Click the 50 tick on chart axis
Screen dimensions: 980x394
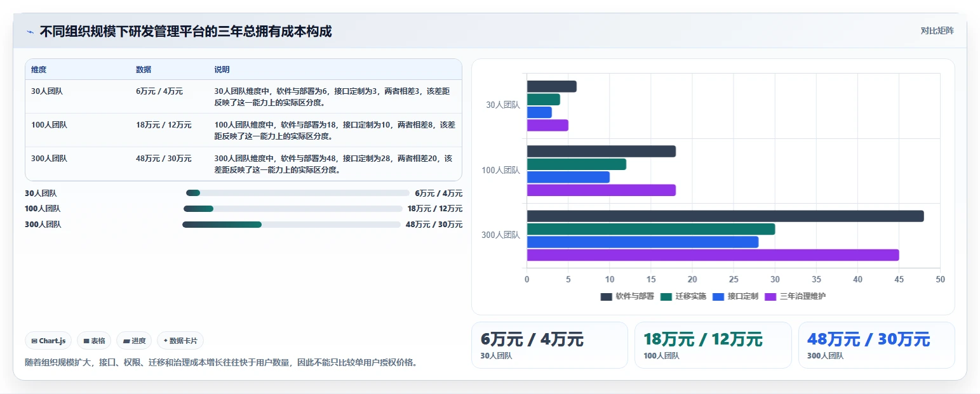click(940, 279)
